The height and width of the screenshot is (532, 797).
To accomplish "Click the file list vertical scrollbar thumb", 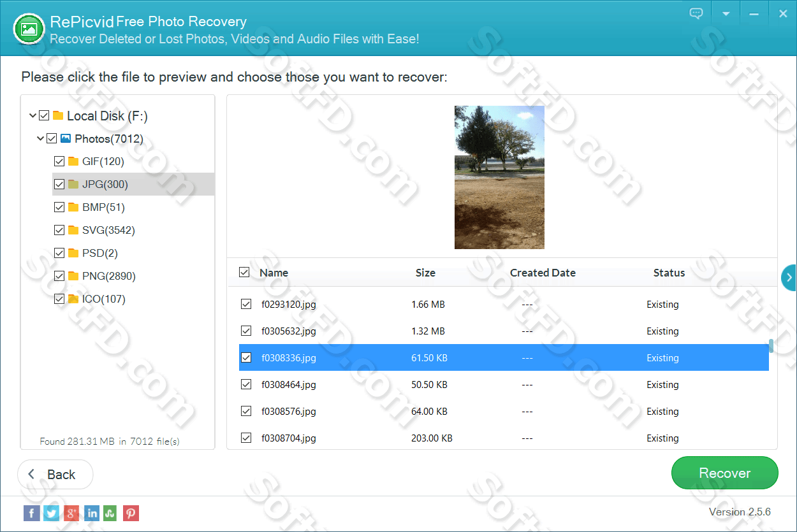I will [x=771, y=345].
